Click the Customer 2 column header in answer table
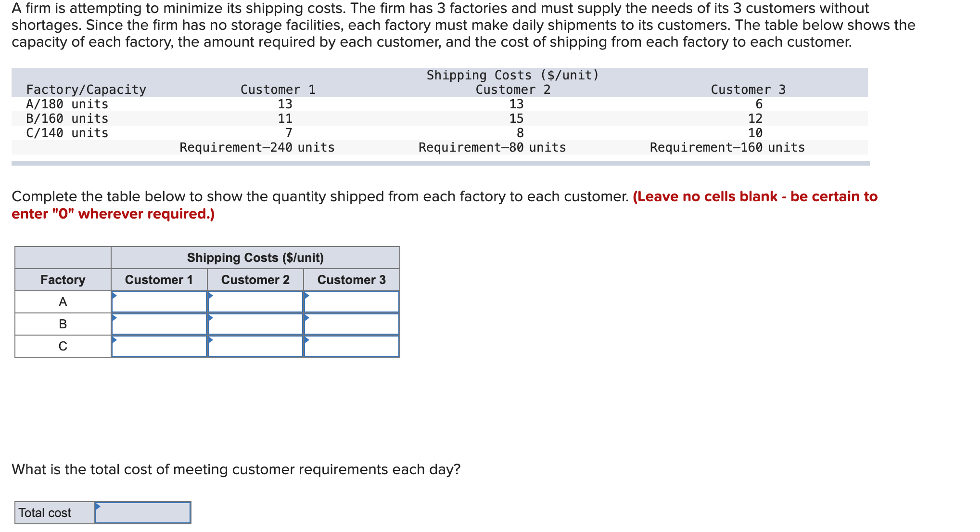 [255, 280]
